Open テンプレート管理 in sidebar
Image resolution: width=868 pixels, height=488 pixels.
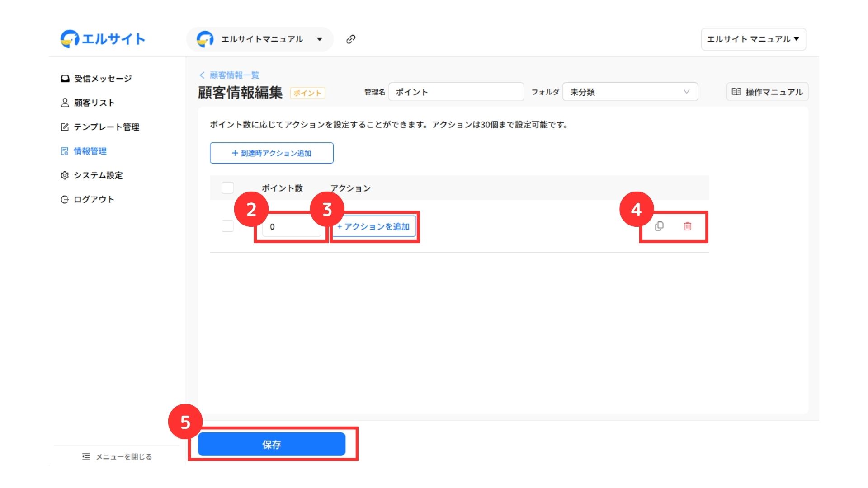point(106,127)
